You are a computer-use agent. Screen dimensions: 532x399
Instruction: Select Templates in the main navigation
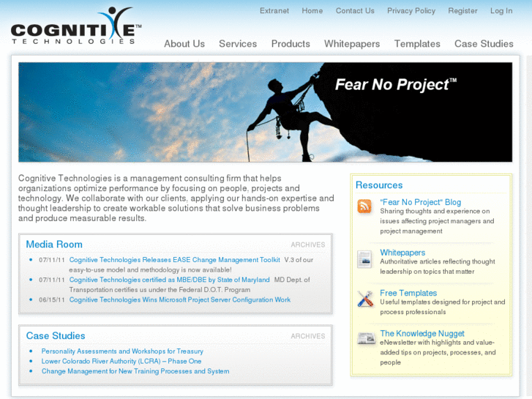point(417,44)
